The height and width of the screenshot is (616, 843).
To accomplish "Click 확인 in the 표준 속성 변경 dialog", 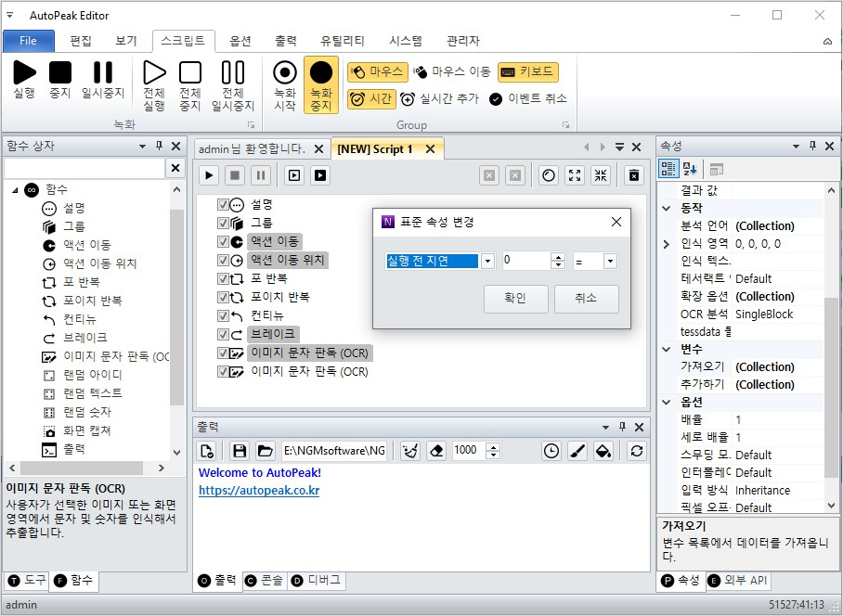I will [x=515, y=298].
